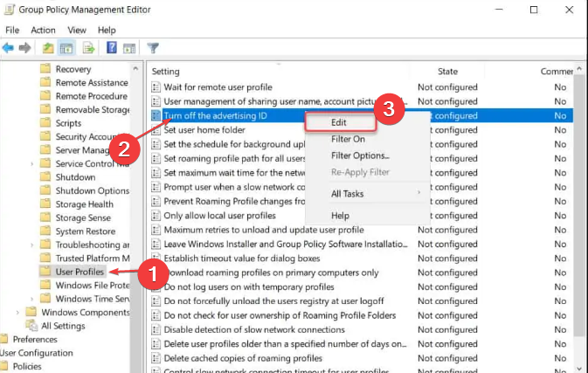The height and width of the screenshot is (373, 588).
Task: Select 'Maximum retries to unload and update user profile'
Action: pyautogui.click(x=264, y=230)
